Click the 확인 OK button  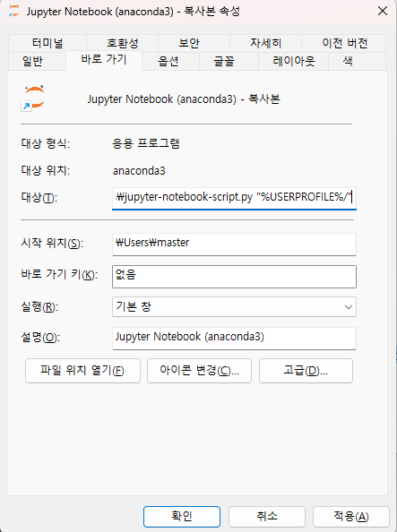pyautogui.click(x=182, y=517)
